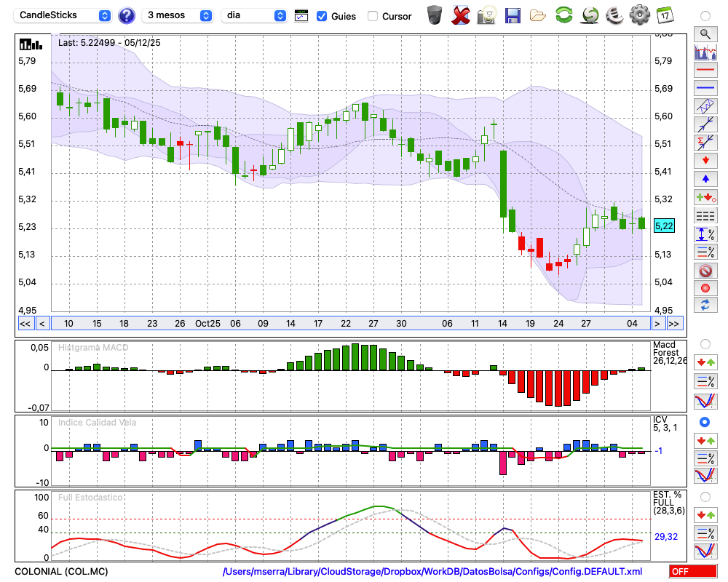Step forward with > button
This screenshot has height=582, width=728.
pos(657,324)
